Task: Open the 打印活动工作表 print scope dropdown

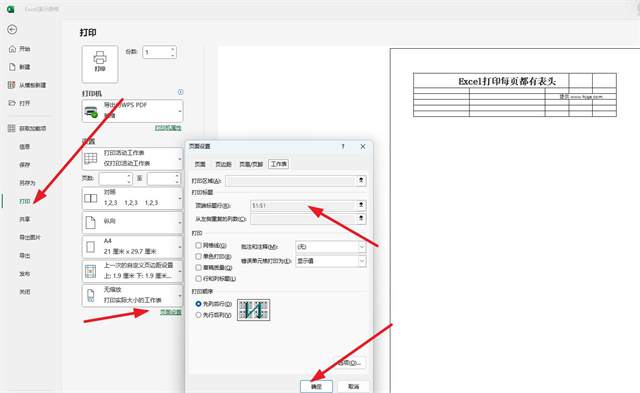Action: point(133,158)
